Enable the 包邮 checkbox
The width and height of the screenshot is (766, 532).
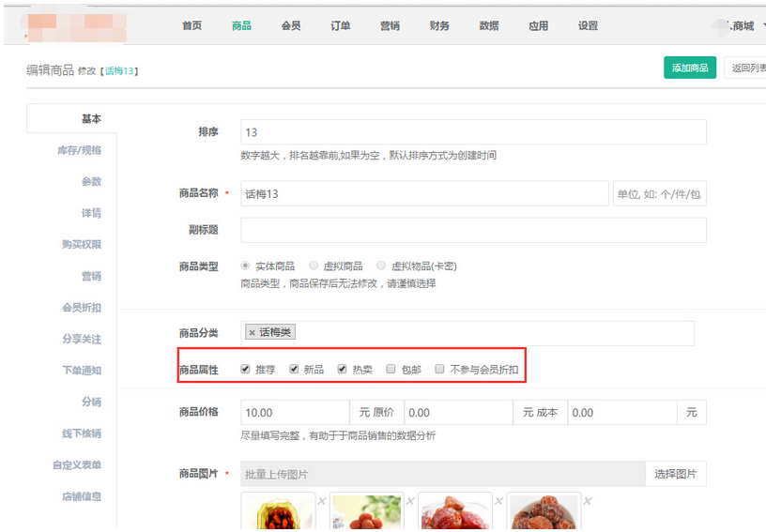391,370
